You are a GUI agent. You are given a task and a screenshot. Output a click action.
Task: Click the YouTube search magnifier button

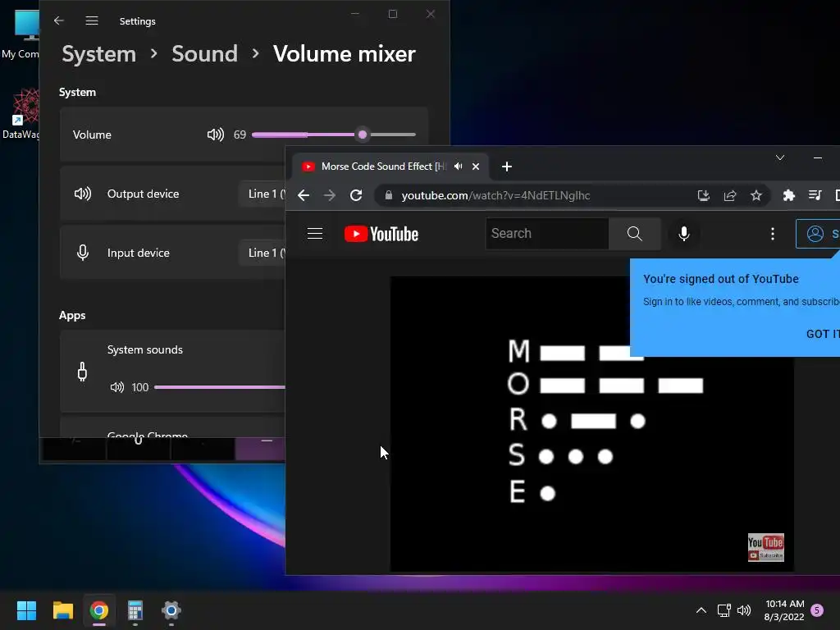point(634,234)
